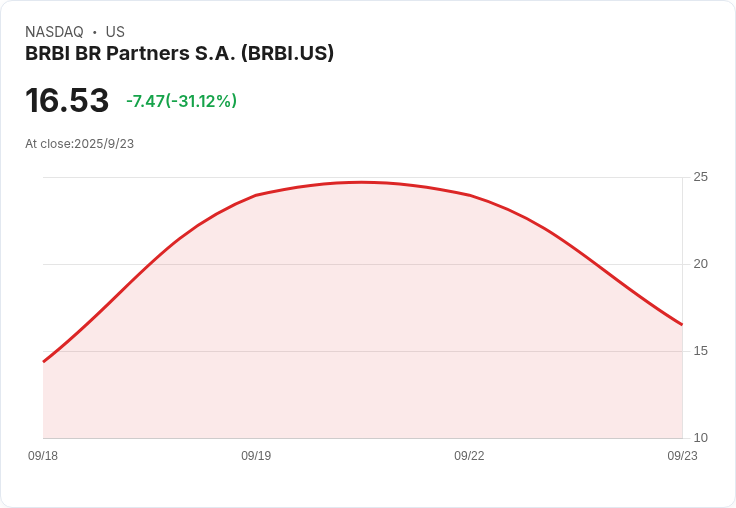Image resolution: width=736 pixels, height=508 pixels.
Task: Click the -7.47(-31.12%) change value
Action: tap(181, 101)
